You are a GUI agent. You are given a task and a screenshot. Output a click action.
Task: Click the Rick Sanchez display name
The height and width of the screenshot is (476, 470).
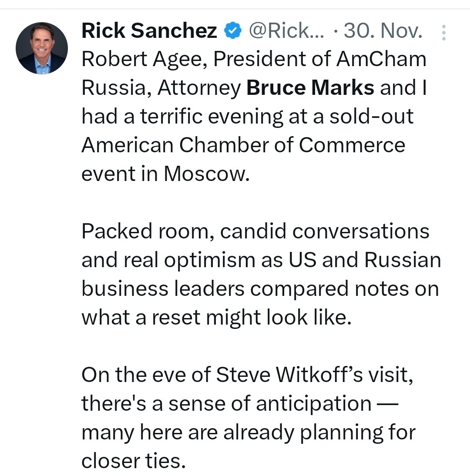point(149,31)
